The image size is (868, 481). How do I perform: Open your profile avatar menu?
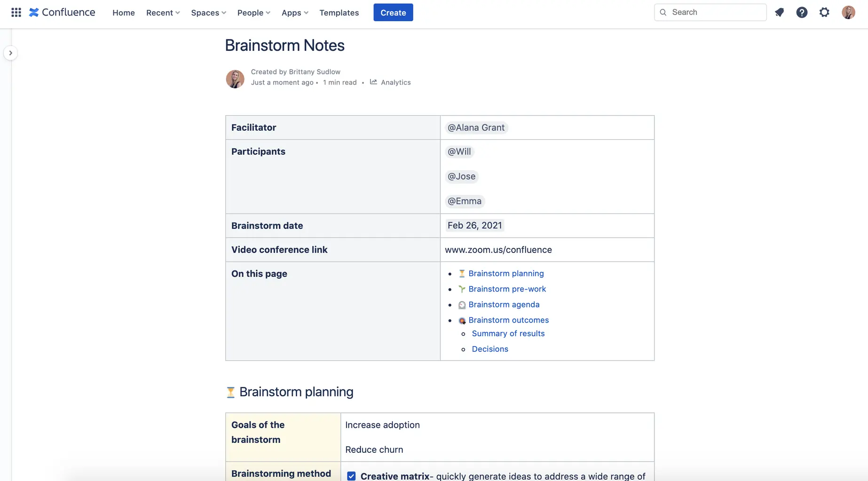(849, 12)
